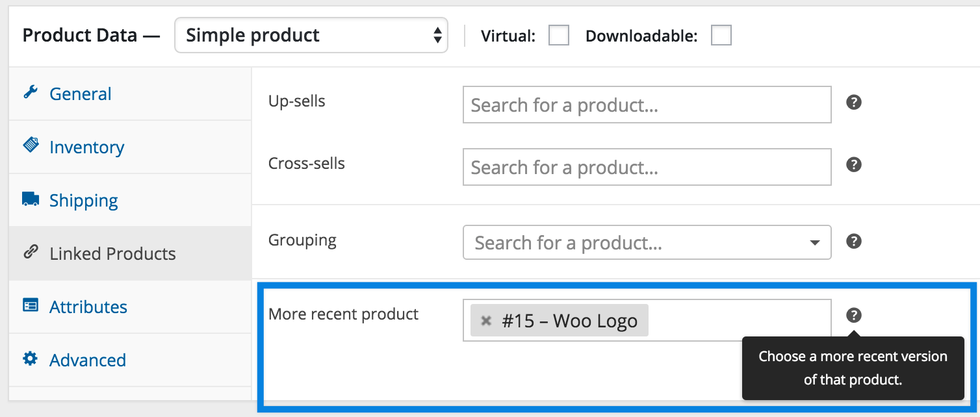
Task: Open the Up-sells help tooltip icon
Action: tap(853, 102)
